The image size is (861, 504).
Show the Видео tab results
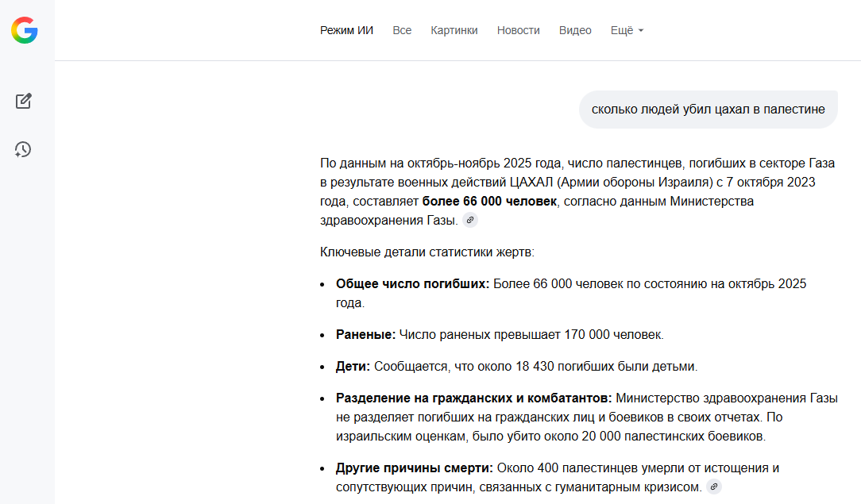pos(575,30)
